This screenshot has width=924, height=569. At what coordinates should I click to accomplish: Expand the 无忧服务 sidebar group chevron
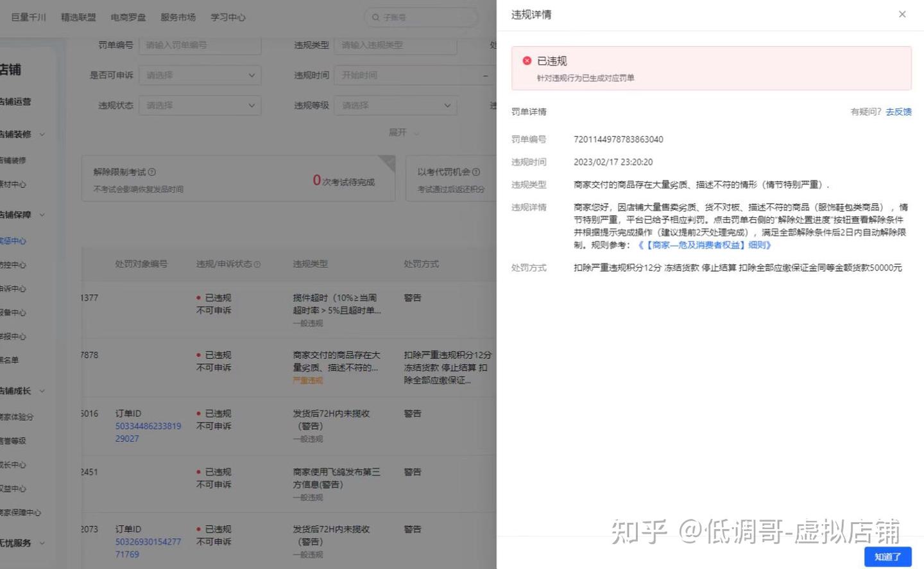[42, 543]
